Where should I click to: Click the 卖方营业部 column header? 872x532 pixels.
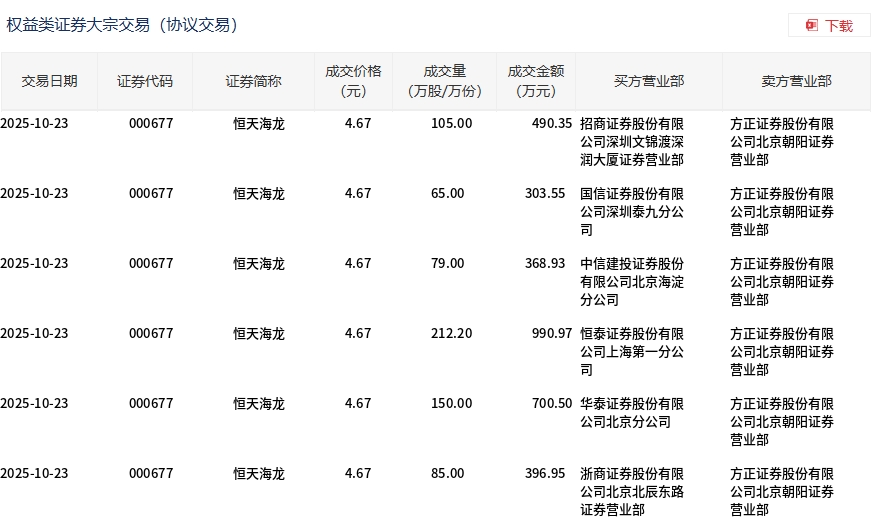coord(796,81)
